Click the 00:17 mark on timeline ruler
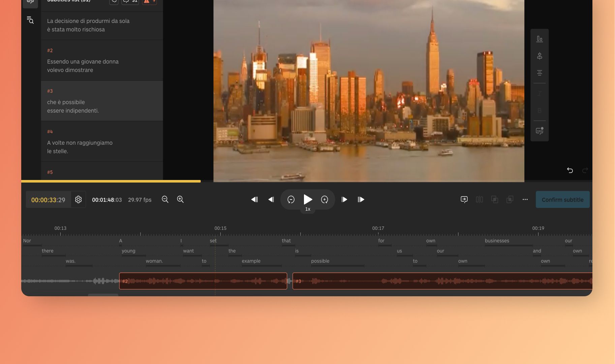This screenshot has height=364, width=615. tap(378, 228)
